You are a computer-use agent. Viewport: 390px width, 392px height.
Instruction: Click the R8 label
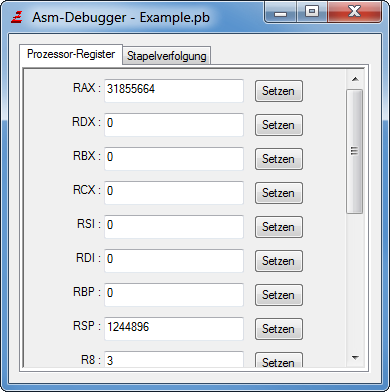pyautogui.click(x=91, y=360)
